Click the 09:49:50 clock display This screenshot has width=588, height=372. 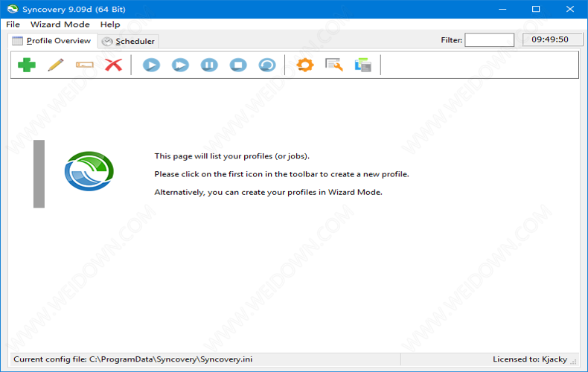[x=552, y=39]
